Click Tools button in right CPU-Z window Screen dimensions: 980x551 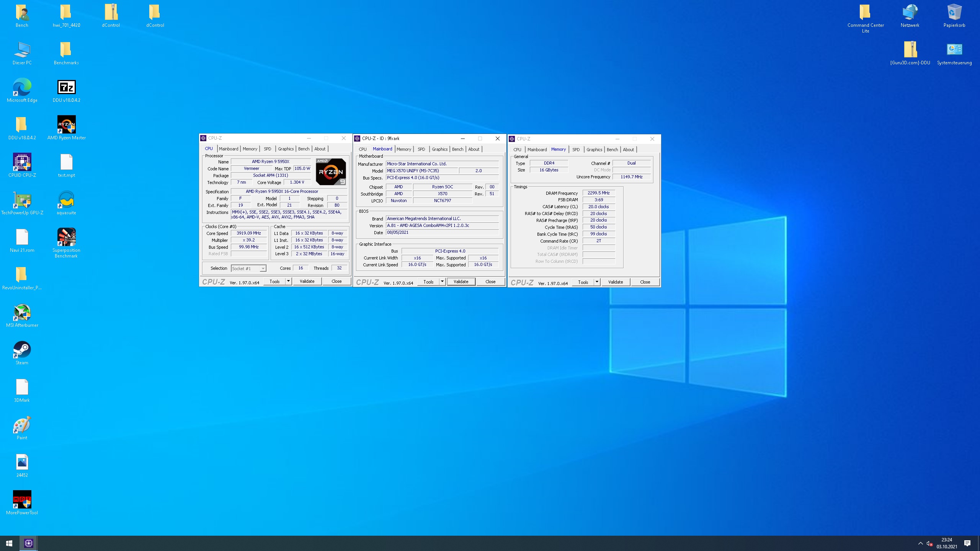pos(583,282)
